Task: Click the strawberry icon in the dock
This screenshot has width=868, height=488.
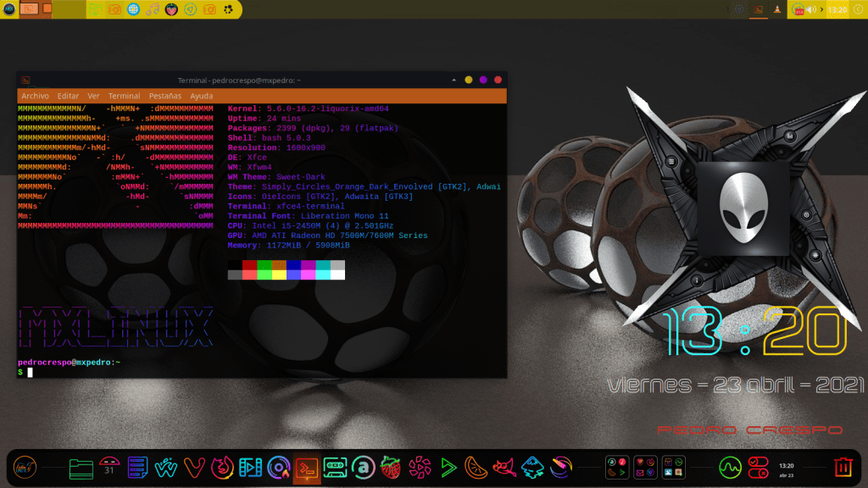Action: (390, 467)
